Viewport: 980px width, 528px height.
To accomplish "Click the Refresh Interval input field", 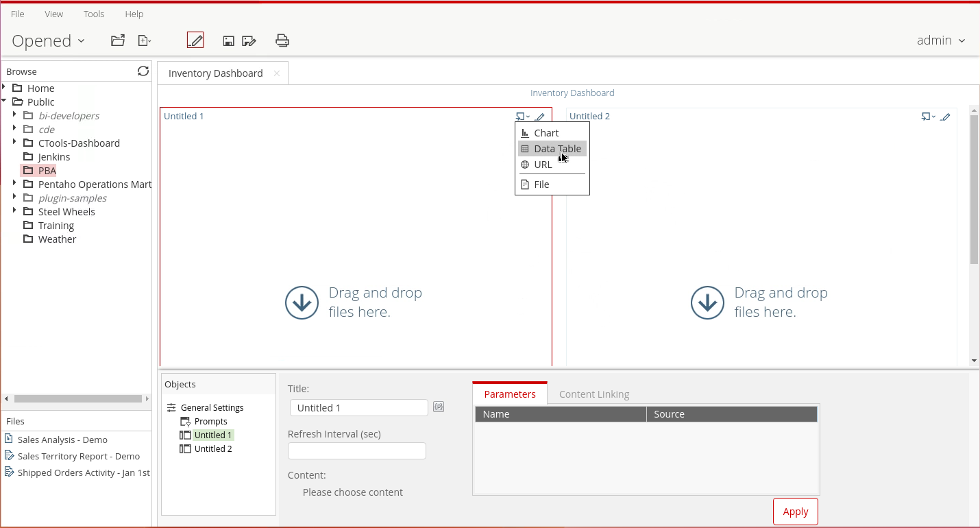I will (357, 451).
